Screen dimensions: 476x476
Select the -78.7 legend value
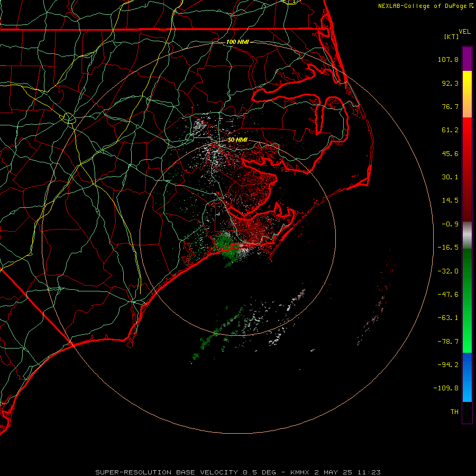448,342
